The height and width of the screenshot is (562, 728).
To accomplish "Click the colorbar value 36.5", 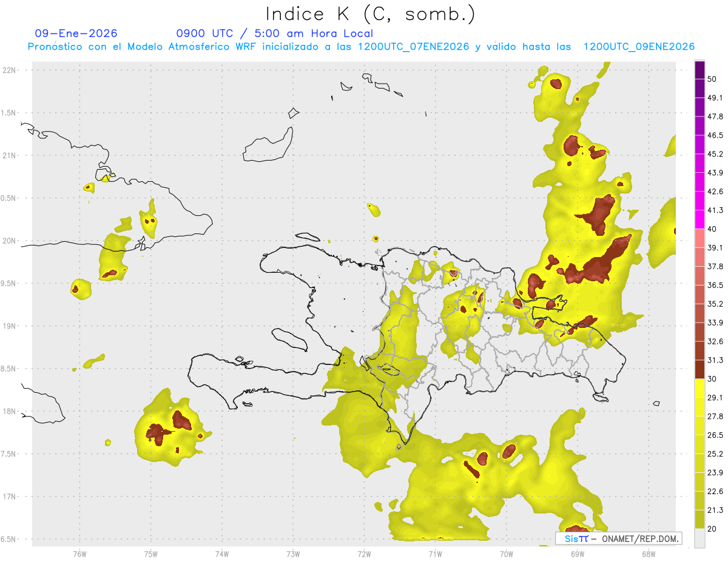I will pos(715,285).
